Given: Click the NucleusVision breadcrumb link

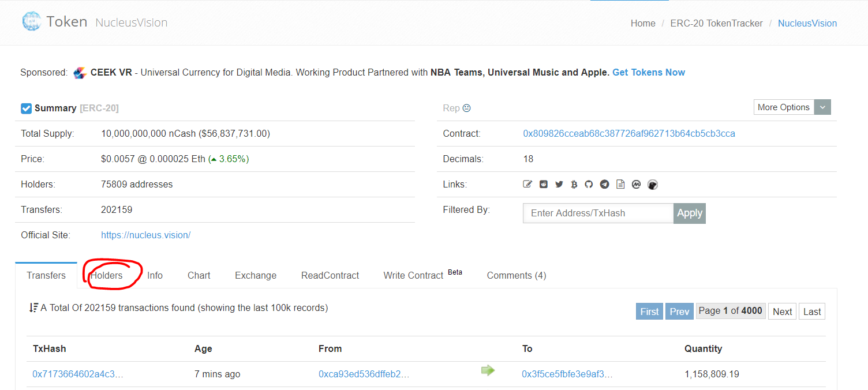Looking at the screenshot, I should tap(807, 23).
